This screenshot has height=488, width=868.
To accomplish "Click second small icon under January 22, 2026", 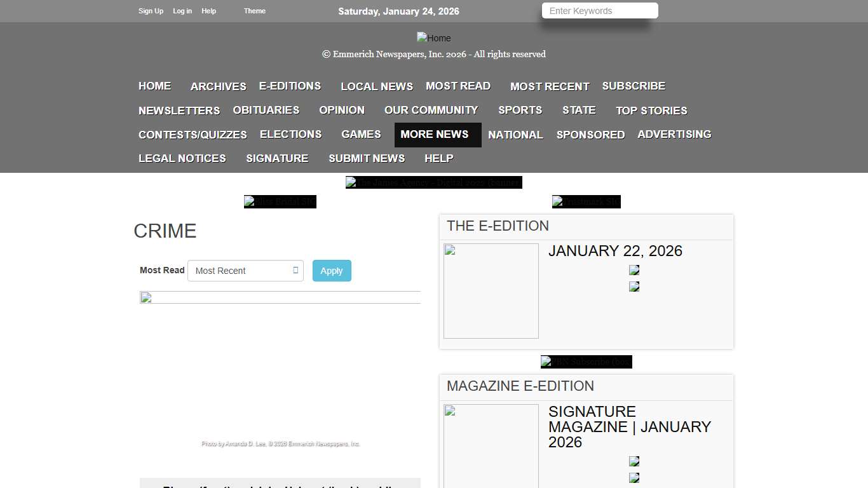I will pos(634,287).
